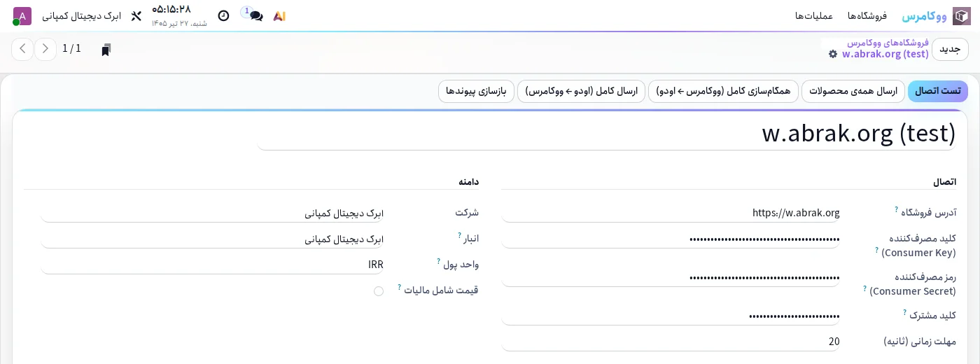Image resolution: width=980 pixels, height=364 pixels.
Task: Go to next record arrow
Action: (22, 49)
